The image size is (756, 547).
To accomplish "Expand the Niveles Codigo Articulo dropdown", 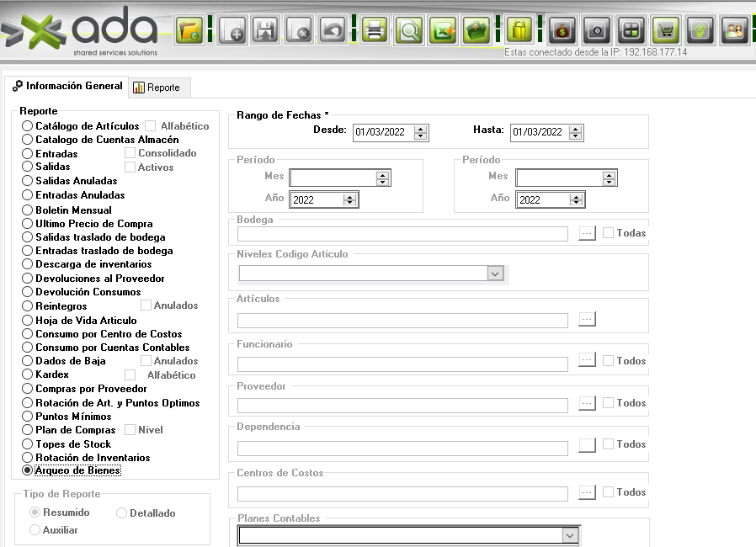I will 495,273.
